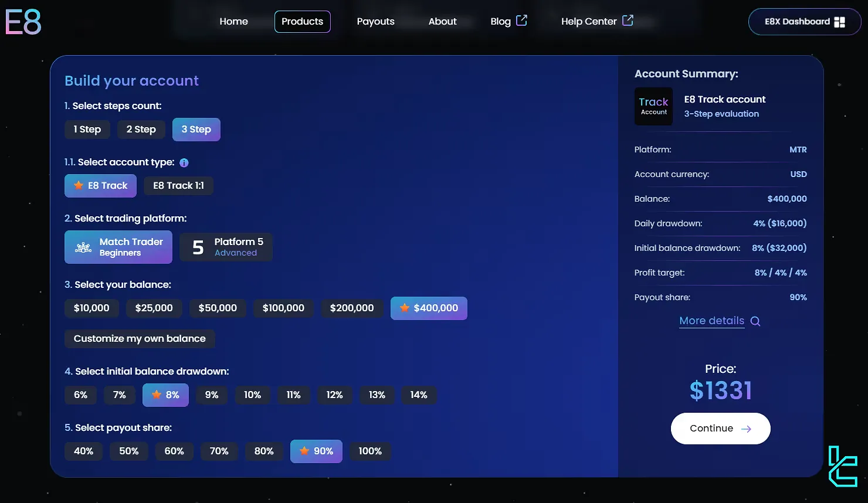Click the $1331 price value
Screen dimensions: 868x503
721,390
